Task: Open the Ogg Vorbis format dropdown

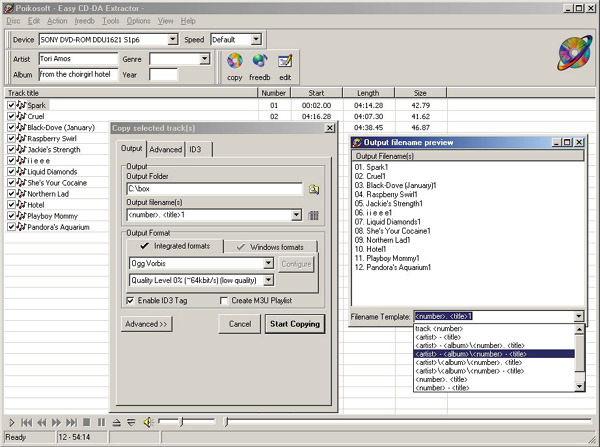Action: pos(269,263)
